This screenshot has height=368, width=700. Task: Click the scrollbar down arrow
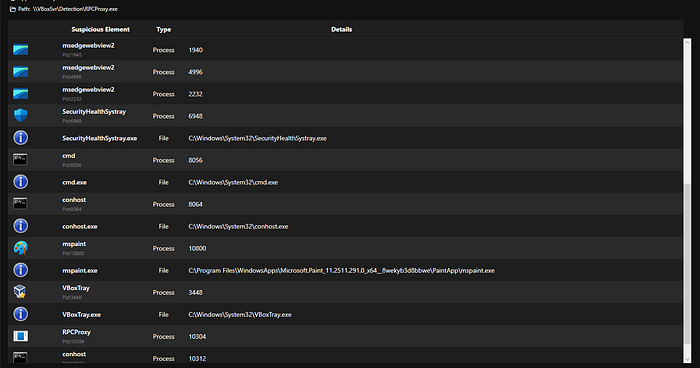coord(688,359)
